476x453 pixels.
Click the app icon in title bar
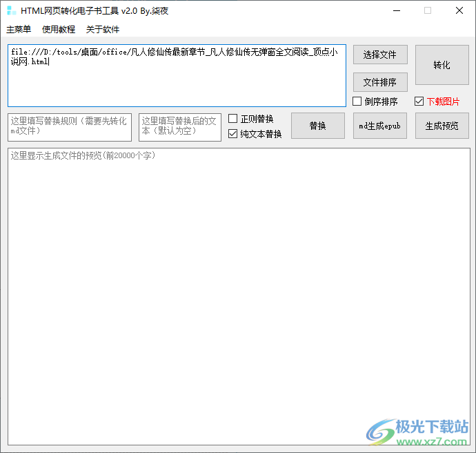point(11,10)
